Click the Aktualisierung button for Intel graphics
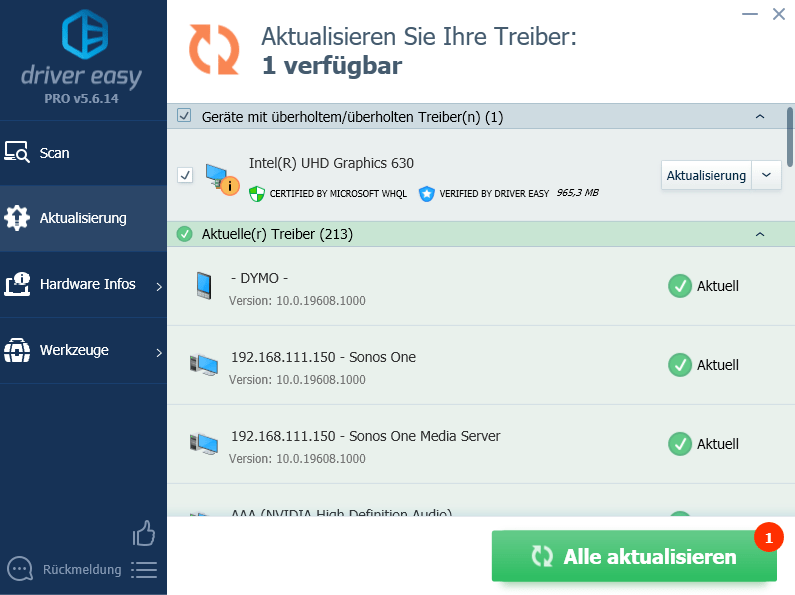This screenshot has width=795, height=595. click(706, 175)
